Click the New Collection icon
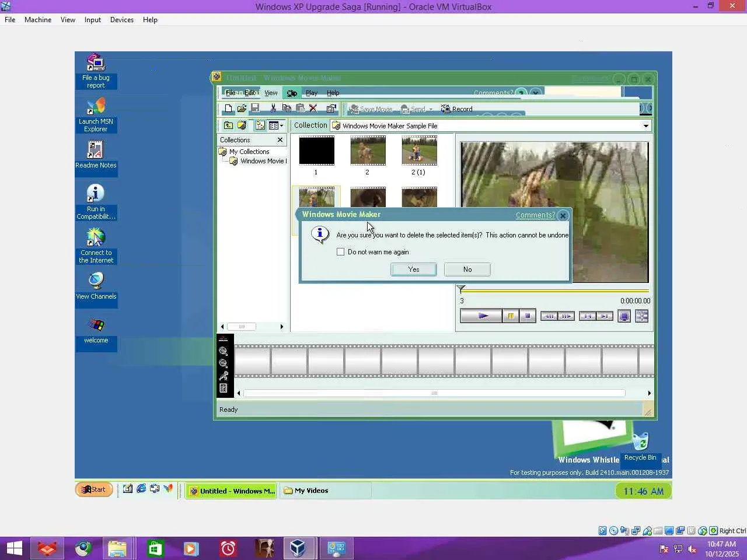Screen dimensions: 747x560 pyautogui.click(x=242, y=125)
